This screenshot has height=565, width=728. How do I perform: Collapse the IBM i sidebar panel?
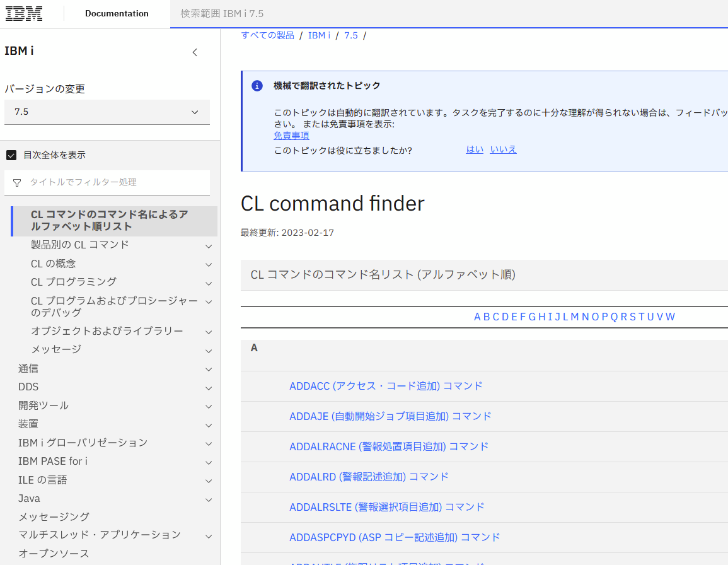click(x=195, y=52)
